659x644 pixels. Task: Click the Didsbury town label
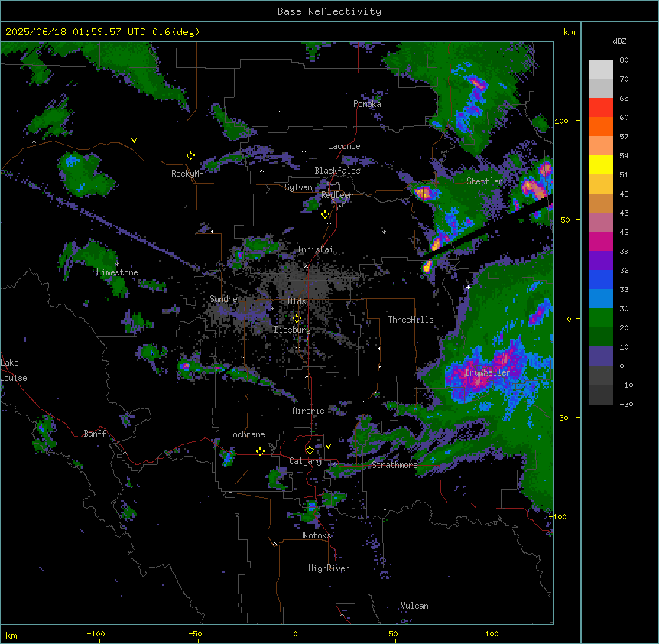[x=293, y=330]
